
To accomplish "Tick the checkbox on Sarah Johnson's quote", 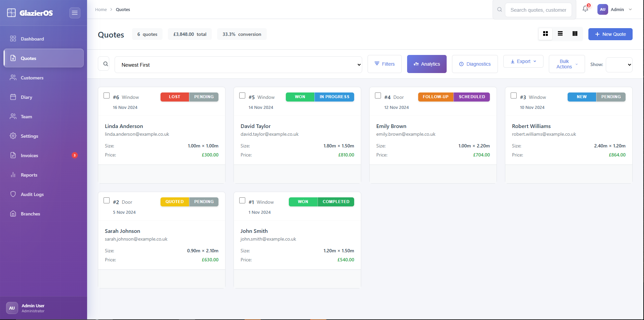I will (x=107, y=200).
